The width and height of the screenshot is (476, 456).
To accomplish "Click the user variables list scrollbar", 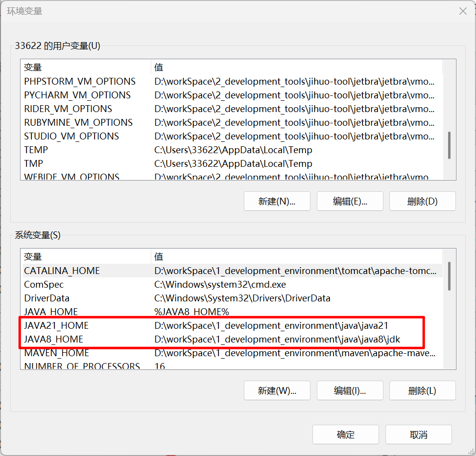I will 449,145.
